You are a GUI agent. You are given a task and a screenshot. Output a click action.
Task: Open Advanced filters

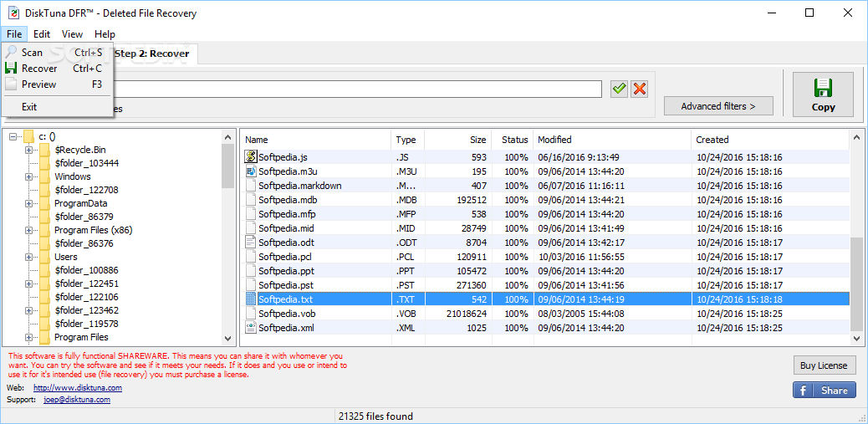[x=718, y=105]
